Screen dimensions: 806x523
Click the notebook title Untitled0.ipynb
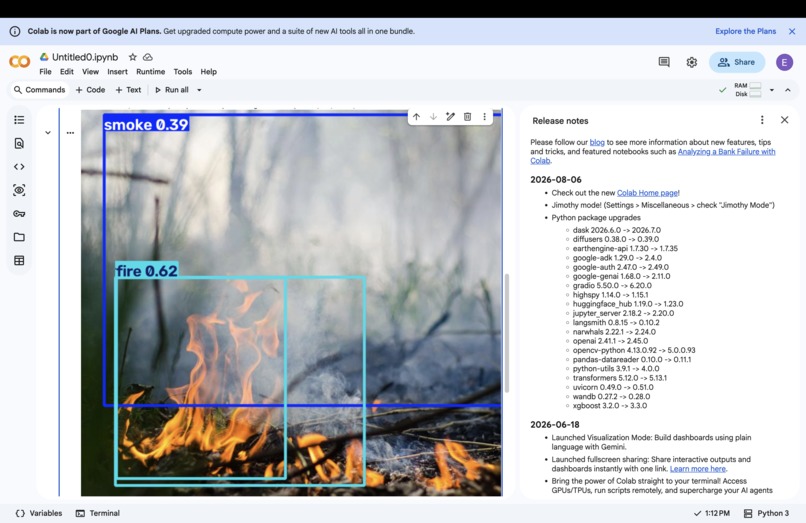tap(85, 57)
